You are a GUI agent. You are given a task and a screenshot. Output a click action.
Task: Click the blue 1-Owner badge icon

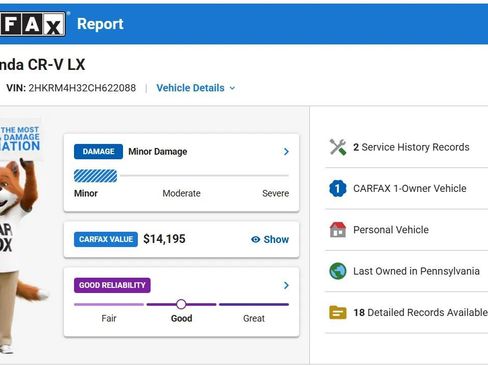[x=338, y=188]
